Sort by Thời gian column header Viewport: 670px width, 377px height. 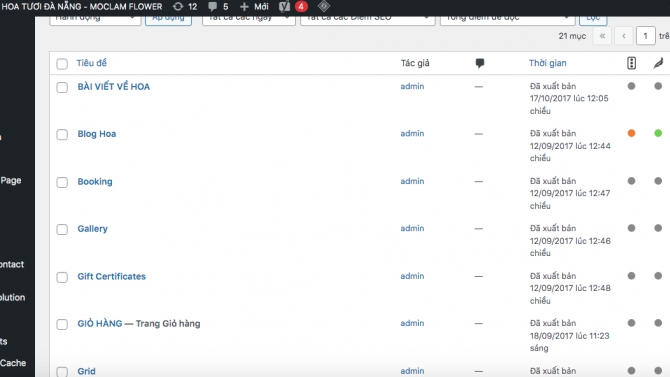[x=547, y=63]
